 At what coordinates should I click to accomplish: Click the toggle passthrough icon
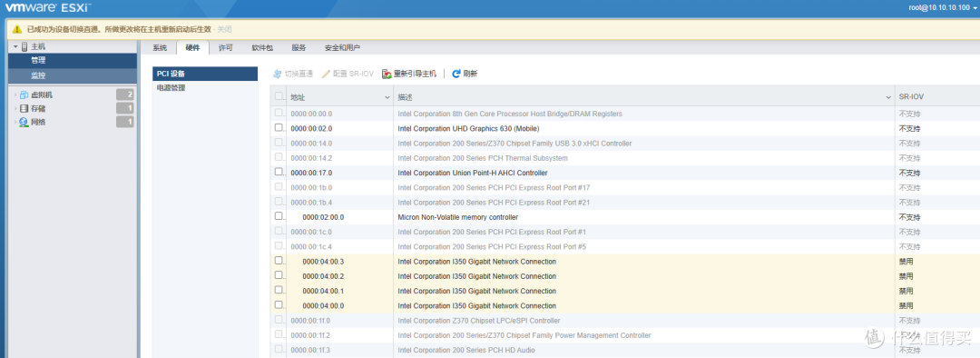coord(278,74)
